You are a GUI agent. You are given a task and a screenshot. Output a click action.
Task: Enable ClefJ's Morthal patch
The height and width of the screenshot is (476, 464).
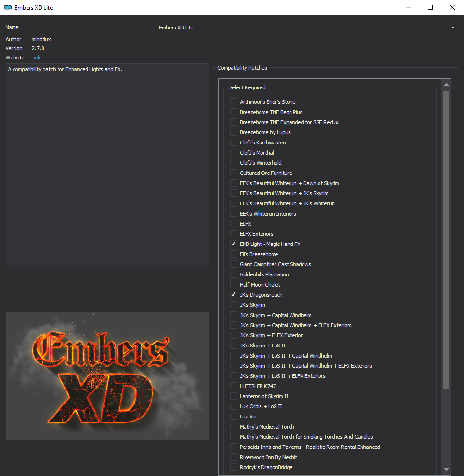(233, 152)
